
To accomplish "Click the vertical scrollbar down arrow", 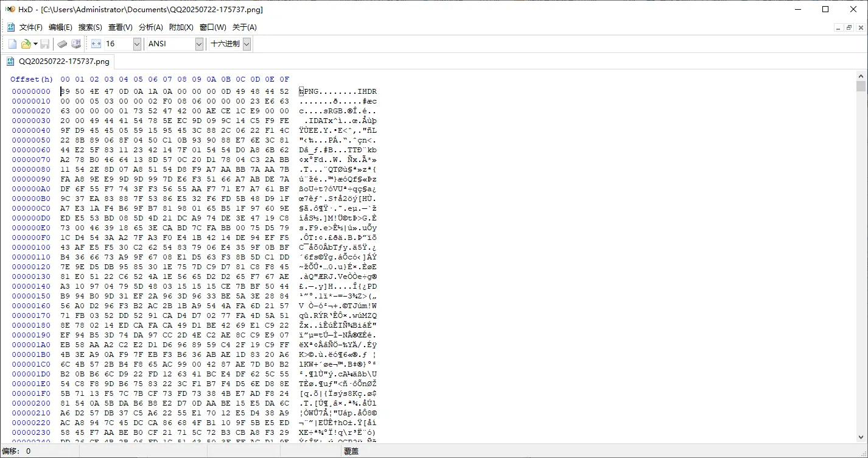I will pos(861,438).
